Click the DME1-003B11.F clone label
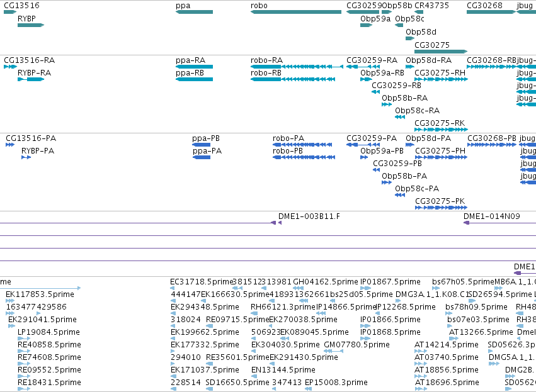Viewport: 536px width, 392px height. tap(309, 216)
